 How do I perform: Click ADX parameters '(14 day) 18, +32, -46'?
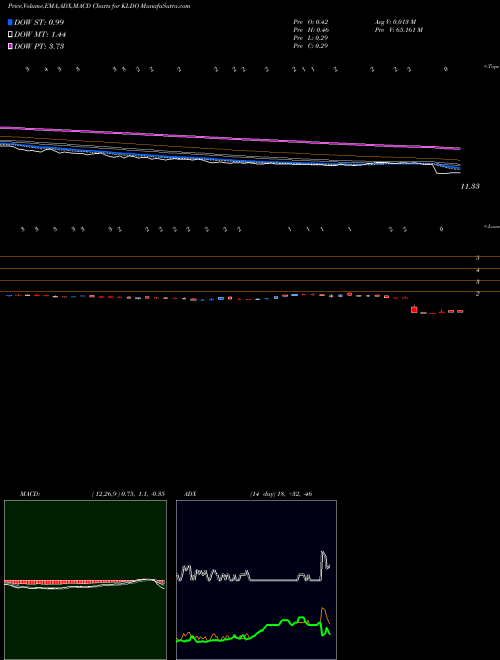coord(280,494)
